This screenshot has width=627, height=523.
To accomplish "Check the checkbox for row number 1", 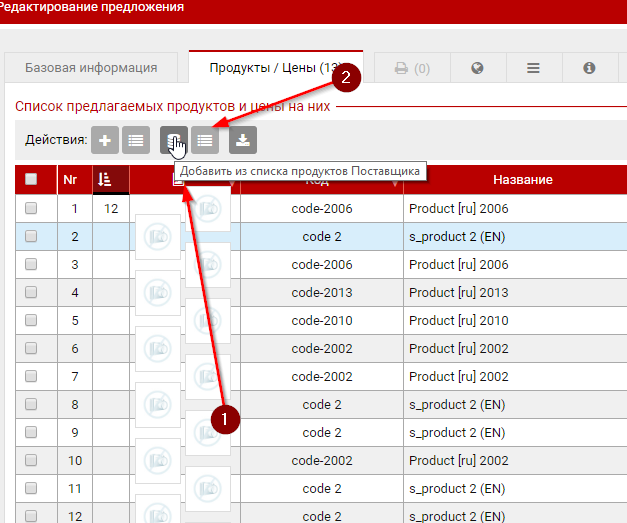I will click(x=31, y=209).
